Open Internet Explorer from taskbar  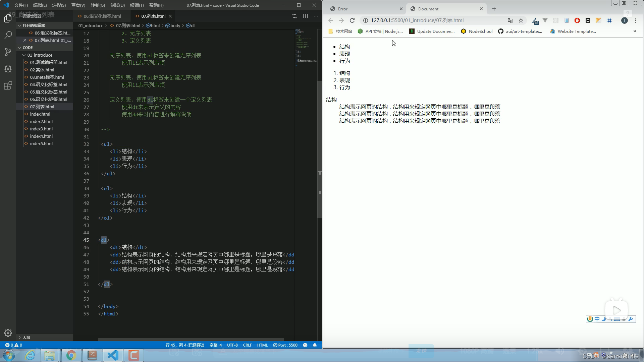[30, 355]
